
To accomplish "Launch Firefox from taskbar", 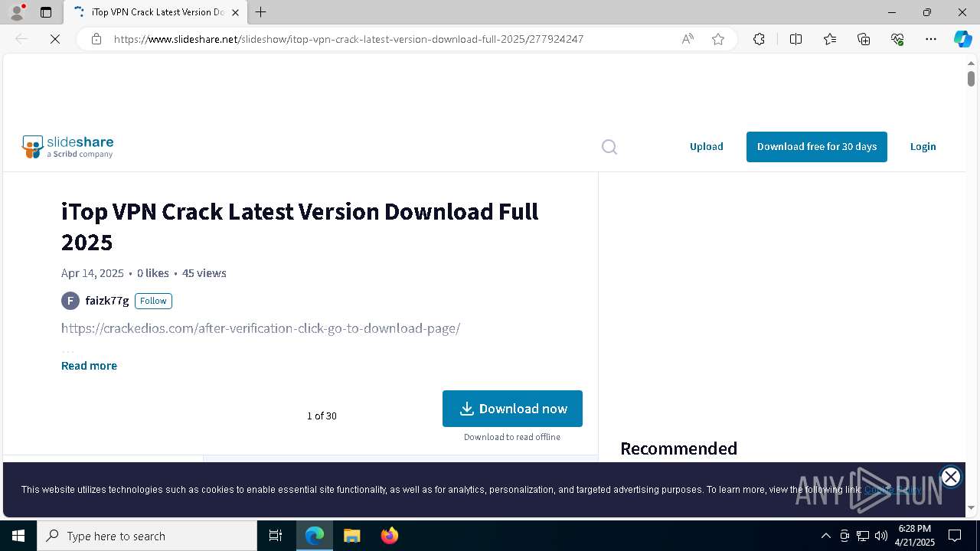I will point(389,536).
